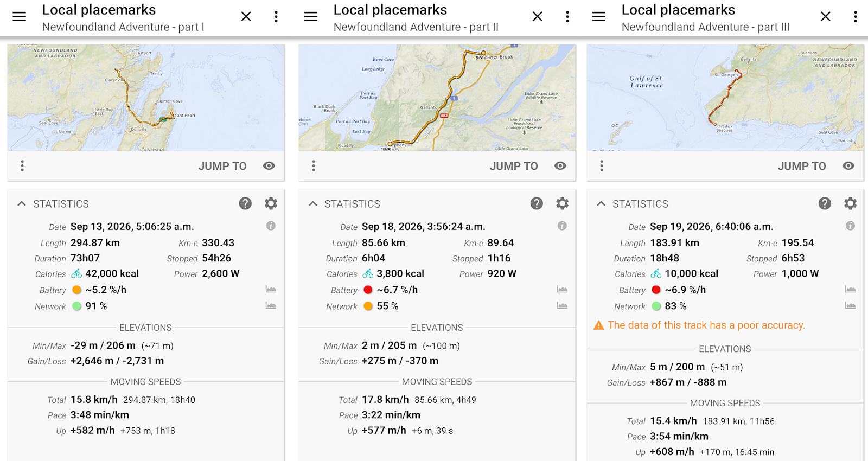Close the part II placemarks panel
Image resolution: width=868 pixels, height=461 pixels.
[538, 17]
